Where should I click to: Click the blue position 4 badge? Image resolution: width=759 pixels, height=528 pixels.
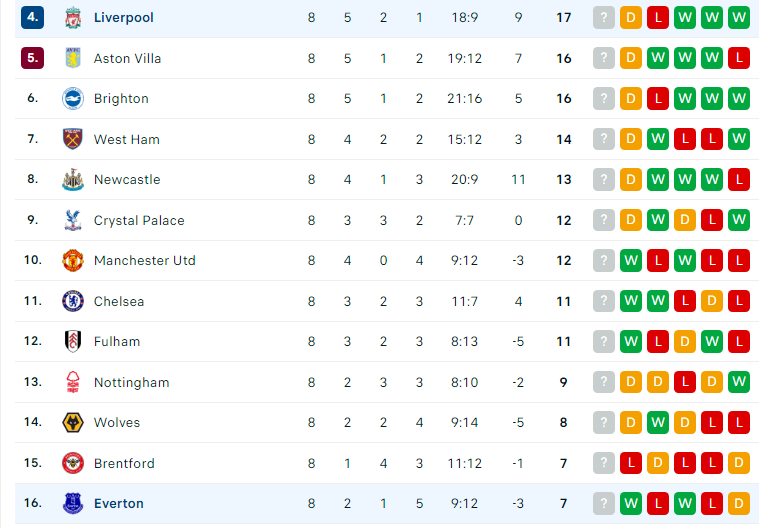tap(32, 17)
